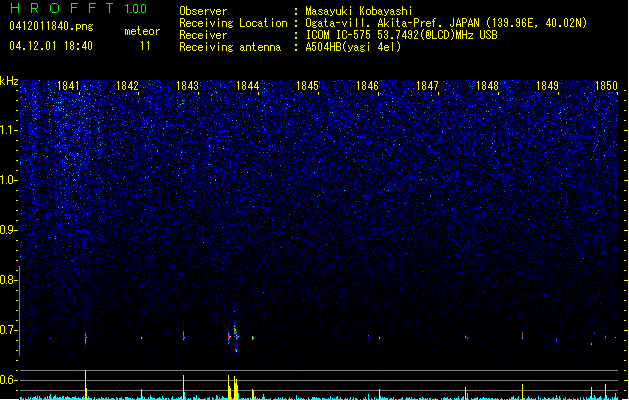Click the Ogata-vill. Akita-Pref. JAPAN location text

(x=446, y=23)
